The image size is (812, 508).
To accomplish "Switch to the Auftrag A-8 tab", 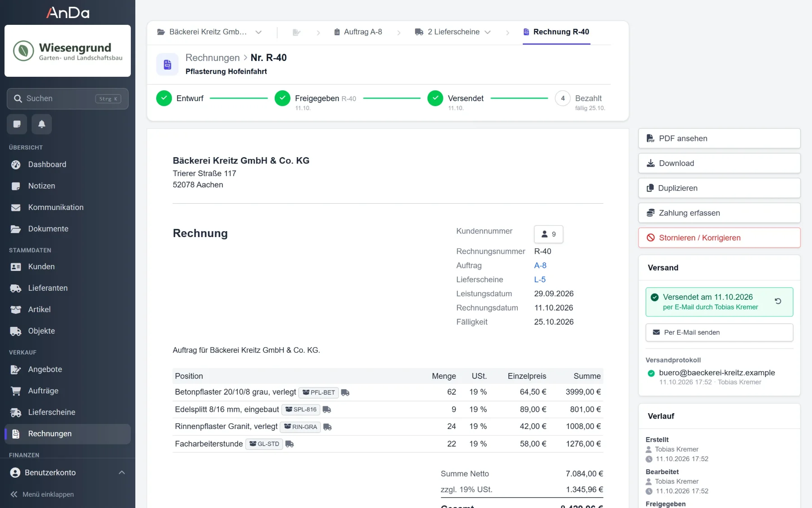I will [358, 32].
